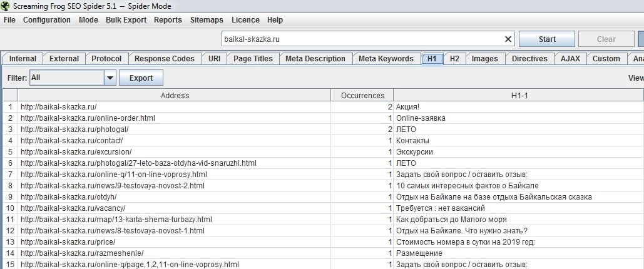This screenshot has height=269, width=644.
Task: Switch to the Meta Keywords tab
Action: coord(386,59)
